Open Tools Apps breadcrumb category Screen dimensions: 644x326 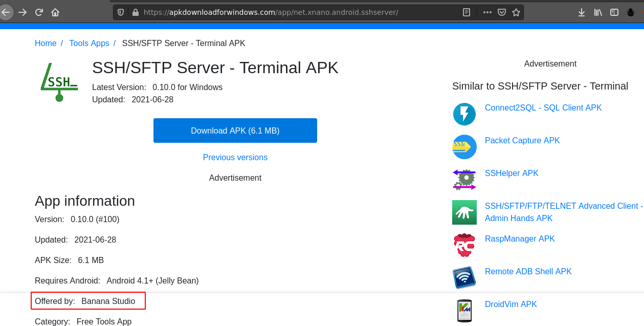(x=89, y=44)
